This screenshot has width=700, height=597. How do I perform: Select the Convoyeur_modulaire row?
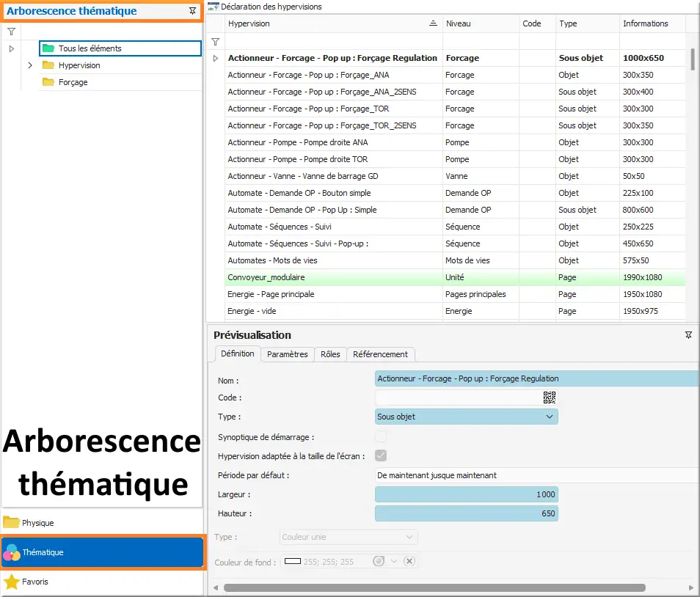pyautogui.click(x=456, y=277)
